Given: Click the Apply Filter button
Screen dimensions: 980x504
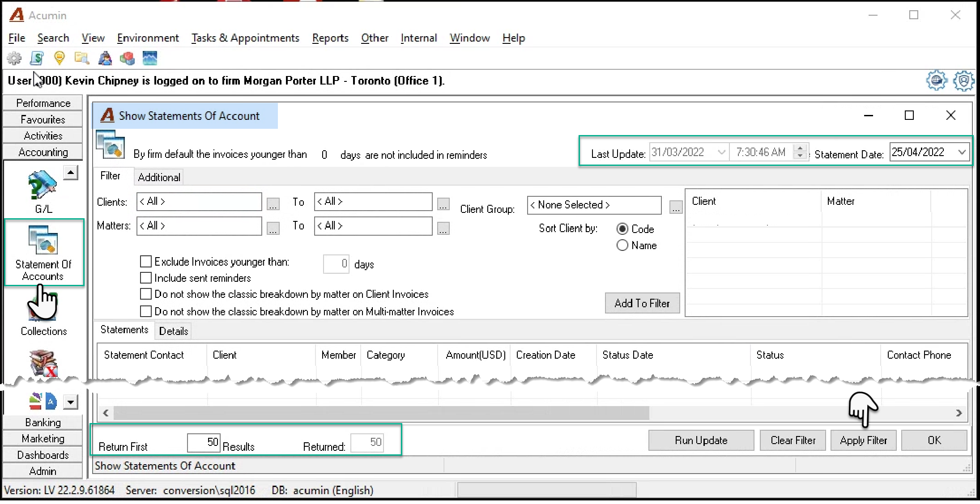Looking at the screenshot, I should [863, 440].
